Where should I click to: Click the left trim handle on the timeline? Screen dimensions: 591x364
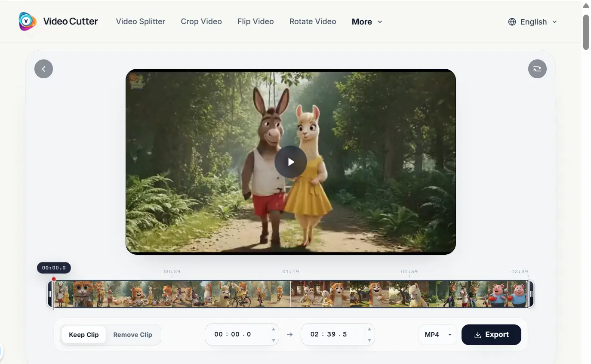pyautogui.click(x=50, y=294)
